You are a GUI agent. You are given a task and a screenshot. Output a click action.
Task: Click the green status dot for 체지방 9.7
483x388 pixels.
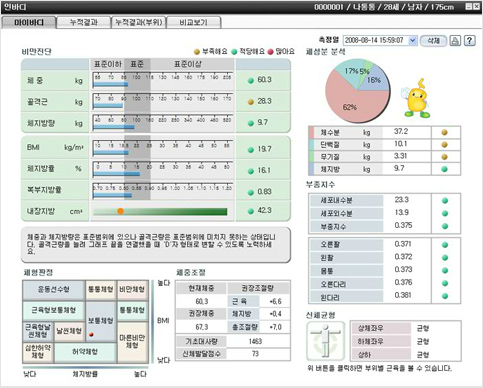[444, 169]
